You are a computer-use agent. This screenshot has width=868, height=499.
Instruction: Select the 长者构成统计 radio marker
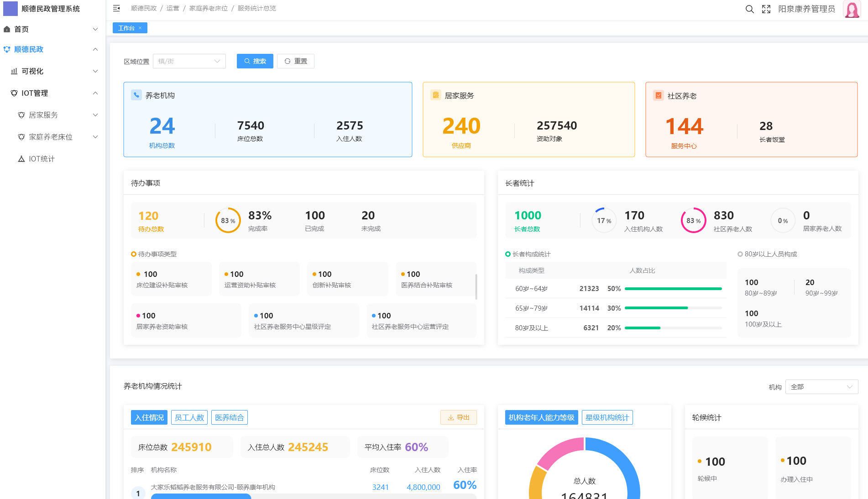508,254
